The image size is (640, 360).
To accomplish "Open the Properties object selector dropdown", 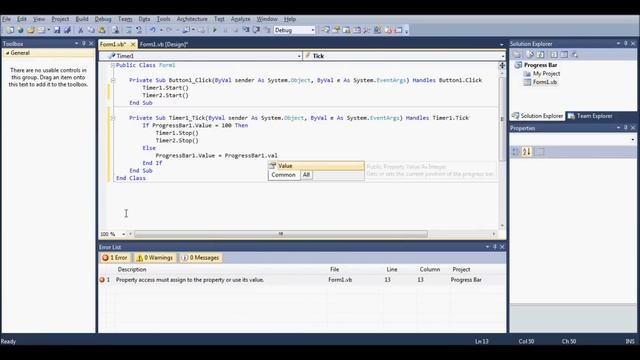I will pos(632,140).
